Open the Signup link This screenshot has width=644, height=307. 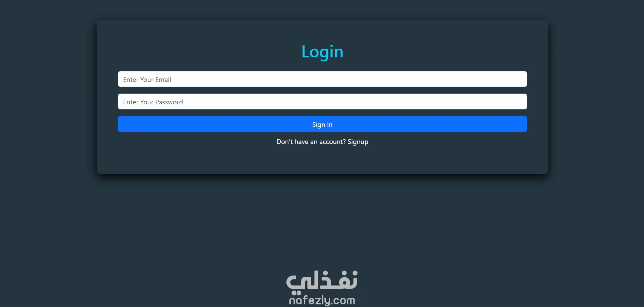[358, 142]
